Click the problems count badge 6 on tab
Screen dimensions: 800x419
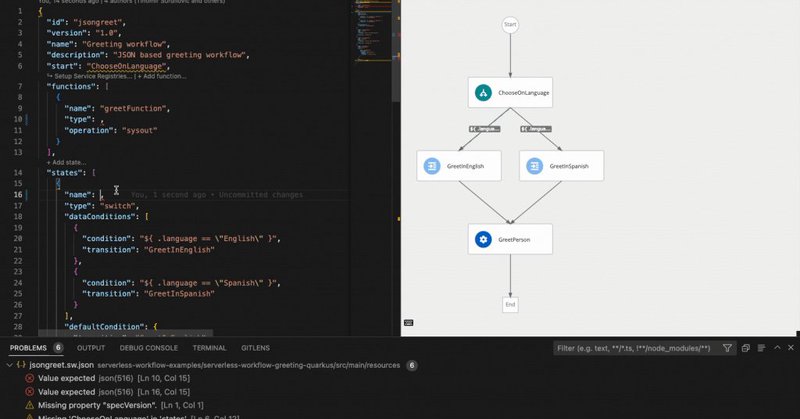point(58,348)
